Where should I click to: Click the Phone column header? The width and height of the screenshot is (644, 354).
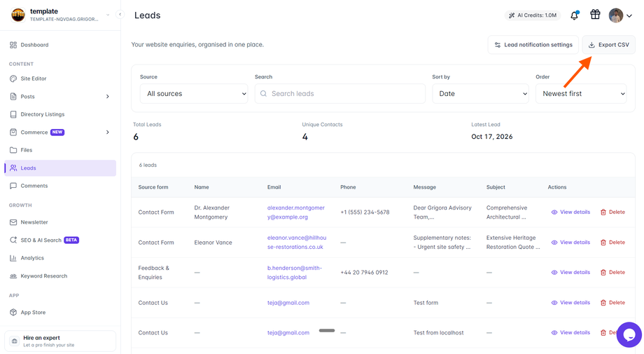tap(348, 187)
